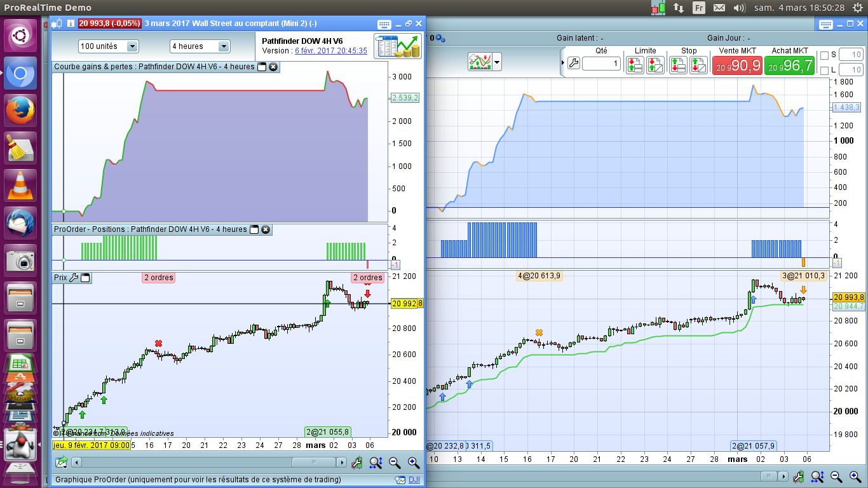Screen dimensions: 868x488
Task: Click the first Limite order icon
Action: [x=635, y=64]
